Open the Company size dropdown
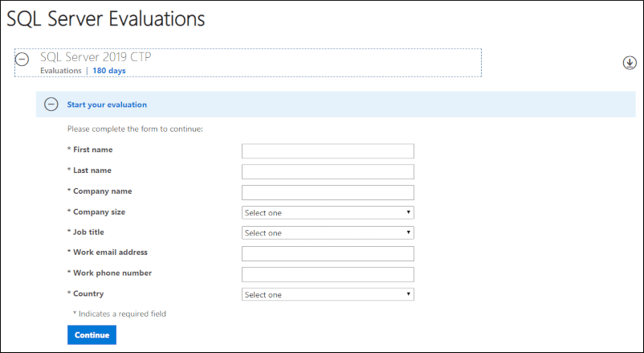The width and height of the screenshot is (644, 353). point(328,213)
